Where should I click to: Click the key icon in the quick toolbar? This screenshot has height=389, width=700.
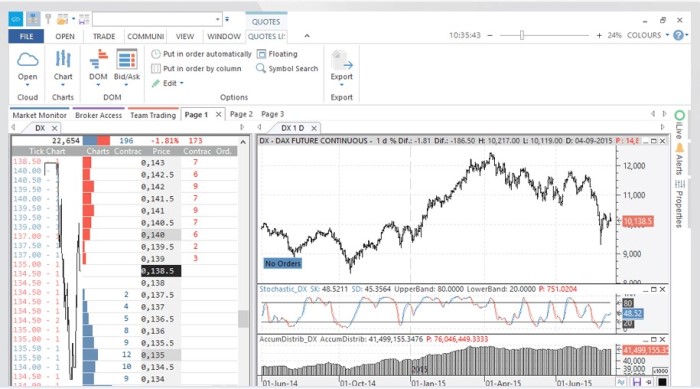point(48,19)
